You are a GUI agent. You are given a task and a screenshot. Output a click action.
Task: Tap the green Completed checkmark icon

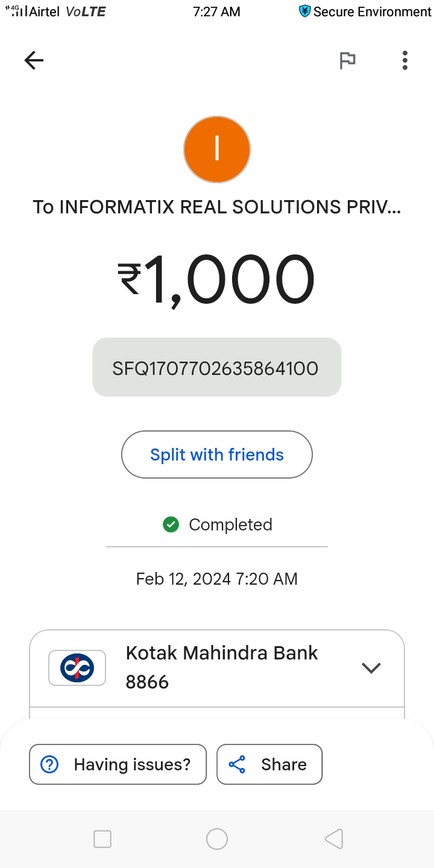(171, 524)
